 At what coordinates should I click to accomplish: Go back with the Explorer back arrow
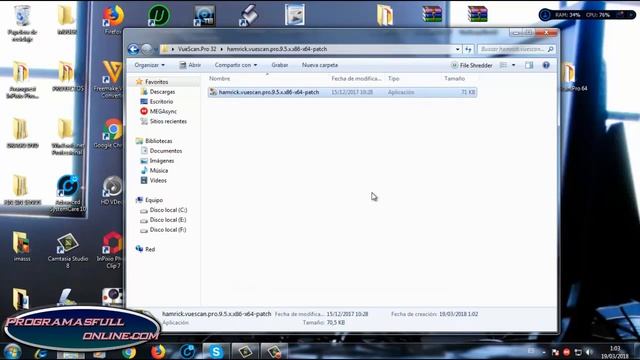[x=133, y=49]
